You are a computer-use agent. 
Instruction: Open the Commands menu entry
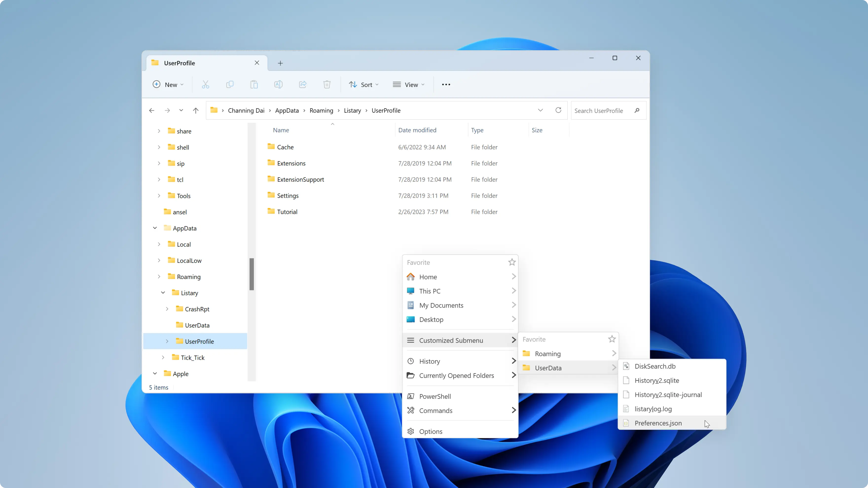(460, 411)
